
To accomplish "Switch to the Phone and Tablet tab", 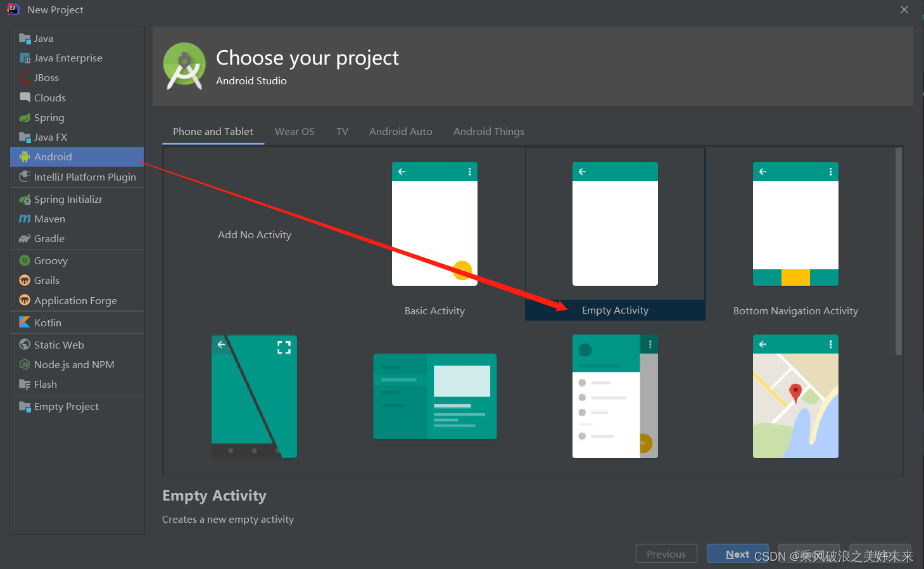I will [x=213, y=132].
